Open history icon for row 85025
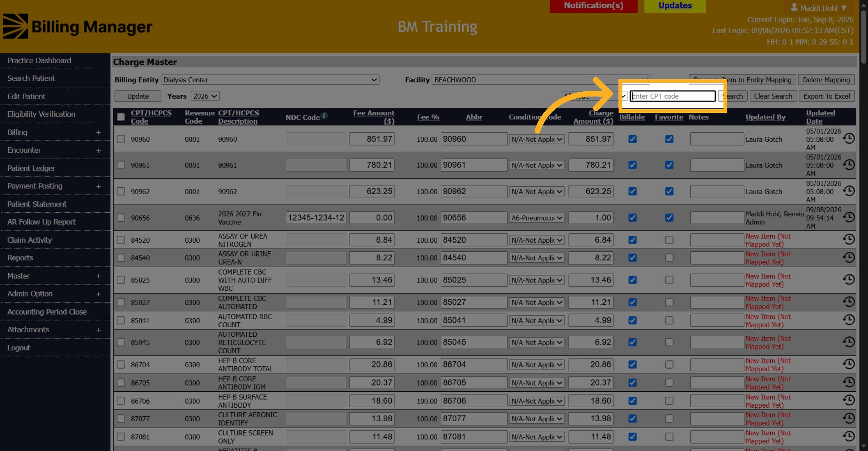Viewport: 868px width, 451px height. pyautogui.click(x=848, y=280)
